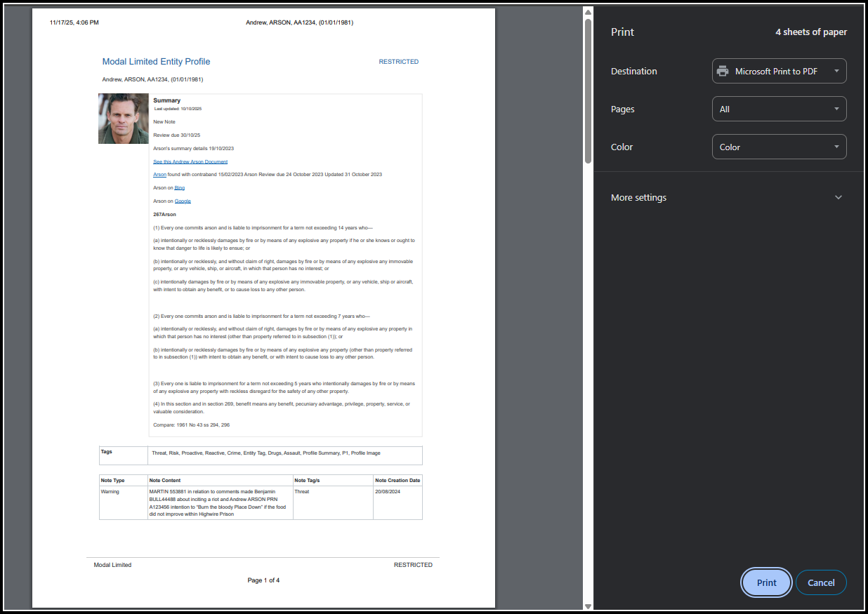Click the preview scrollbar down arrow
This screenshot has width=868, height=614.
click(x=588, y=606)
